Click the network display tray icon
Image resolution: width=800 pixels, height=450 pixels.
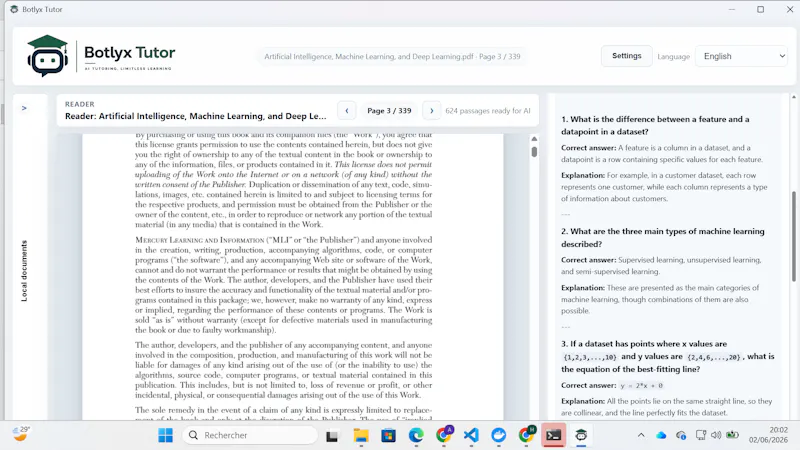point(701,435)
